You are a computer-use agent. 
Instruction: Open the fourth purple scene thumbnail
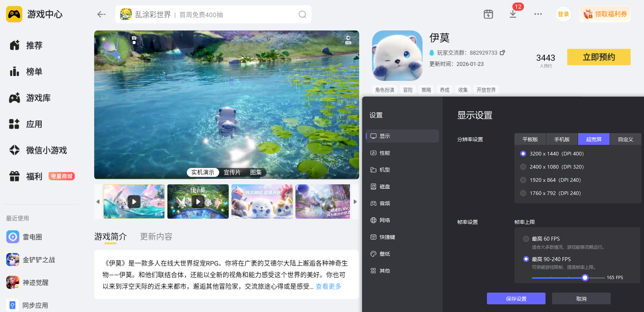point(323,202)
